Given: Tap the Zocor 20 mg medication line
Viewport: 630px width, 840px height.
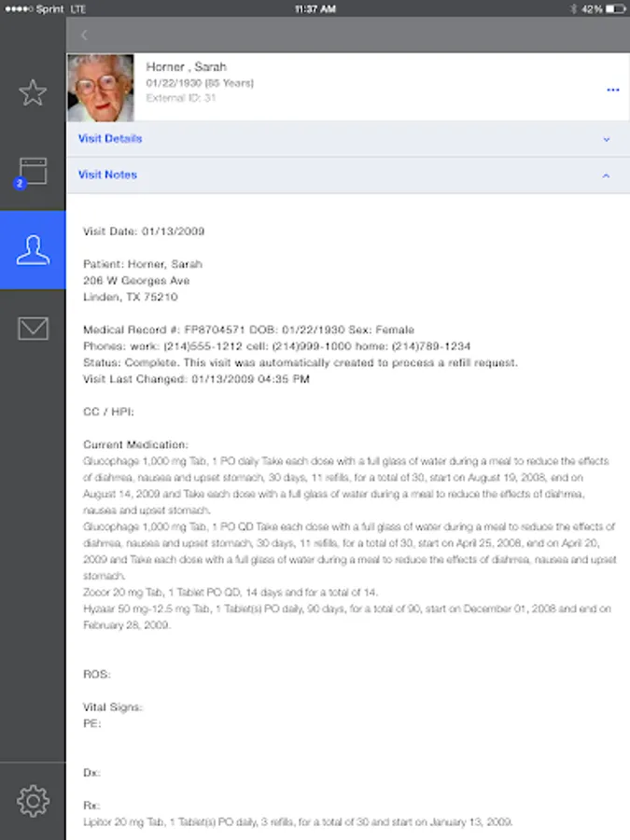Looking at the screenshot, I should [x=231, y=593].
